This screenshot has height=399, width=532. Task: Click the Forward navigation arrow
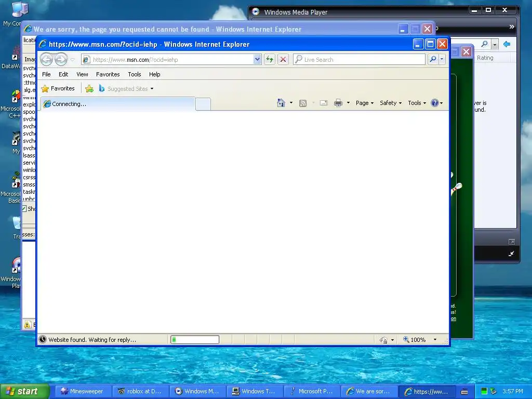point(61,60)
